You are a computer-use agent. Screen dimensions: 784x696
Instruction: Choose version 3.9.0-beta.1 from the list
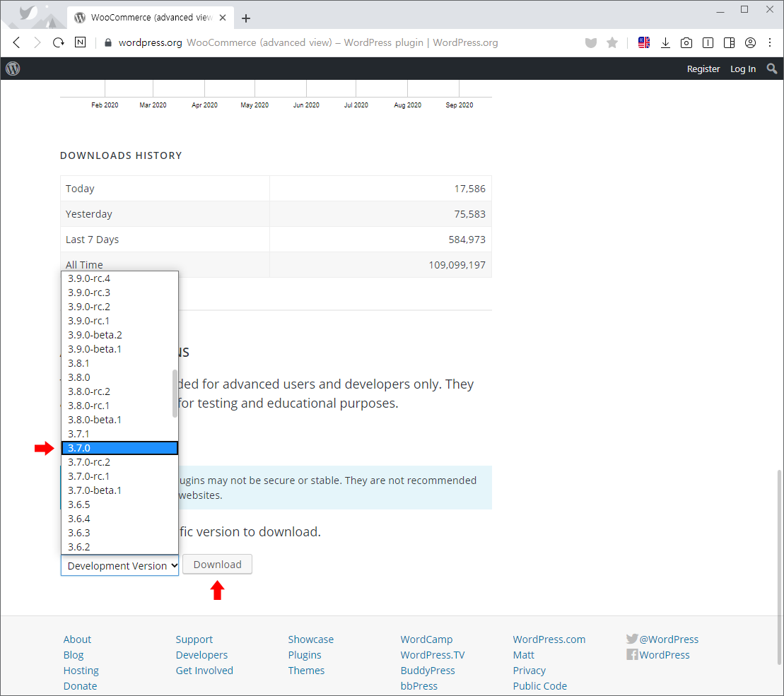119,349
